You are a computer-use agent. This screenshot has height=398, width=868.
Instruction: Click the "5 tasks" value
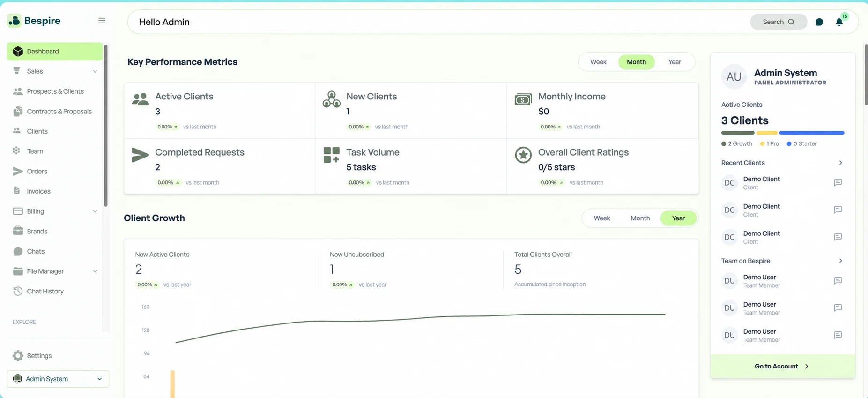[361, 167]
